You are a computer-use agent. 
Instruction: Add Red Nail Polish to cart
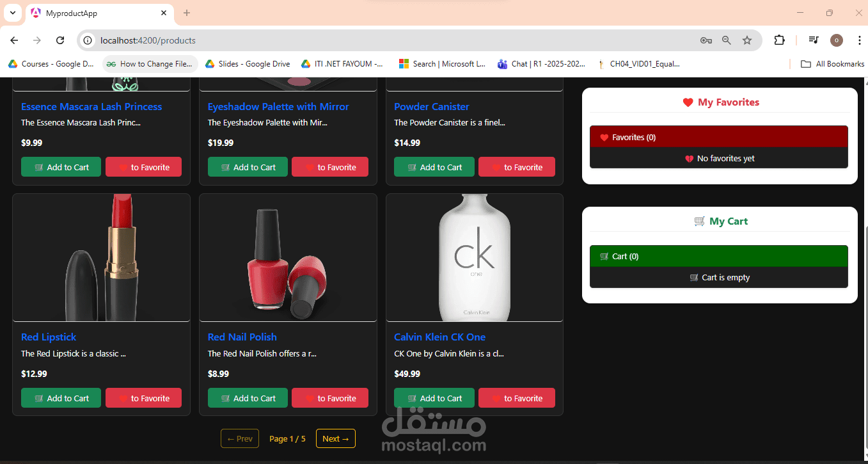[x=248, y=398]
